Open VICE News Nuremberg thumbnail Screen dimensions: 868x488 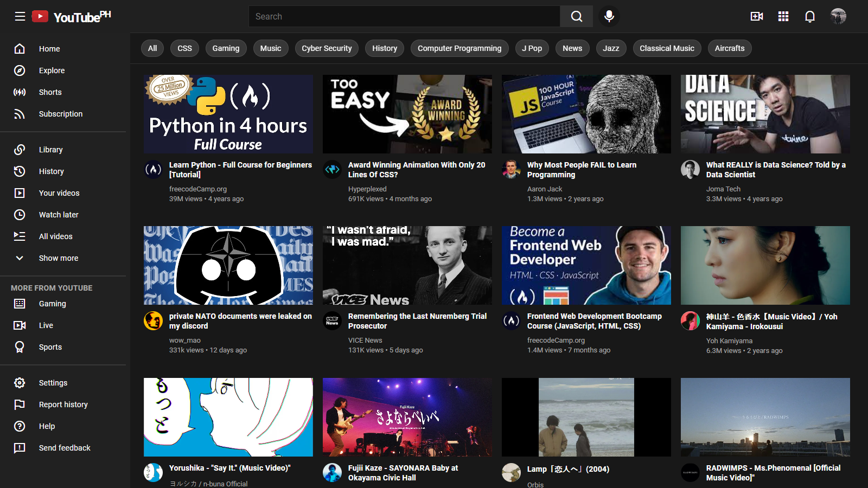[x=407, y=265]
